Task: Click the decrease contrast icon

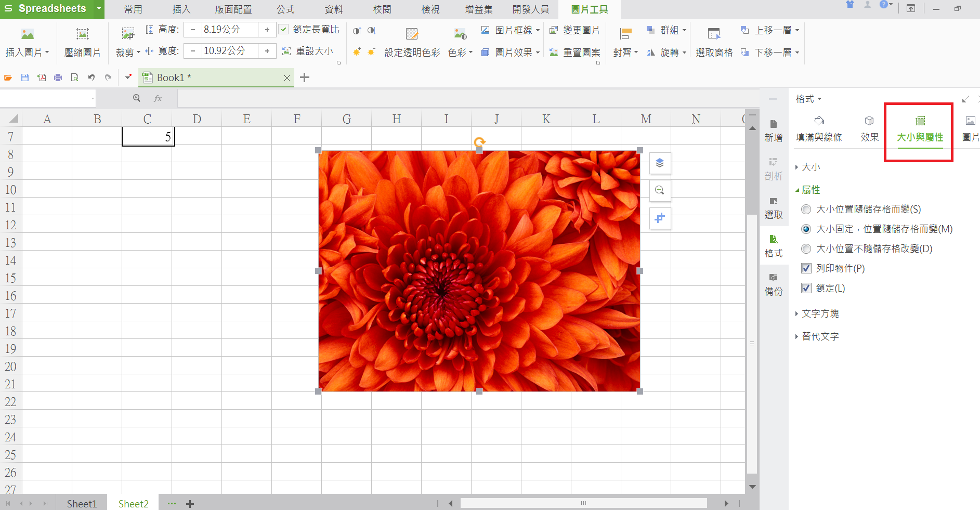Action: 371,31
